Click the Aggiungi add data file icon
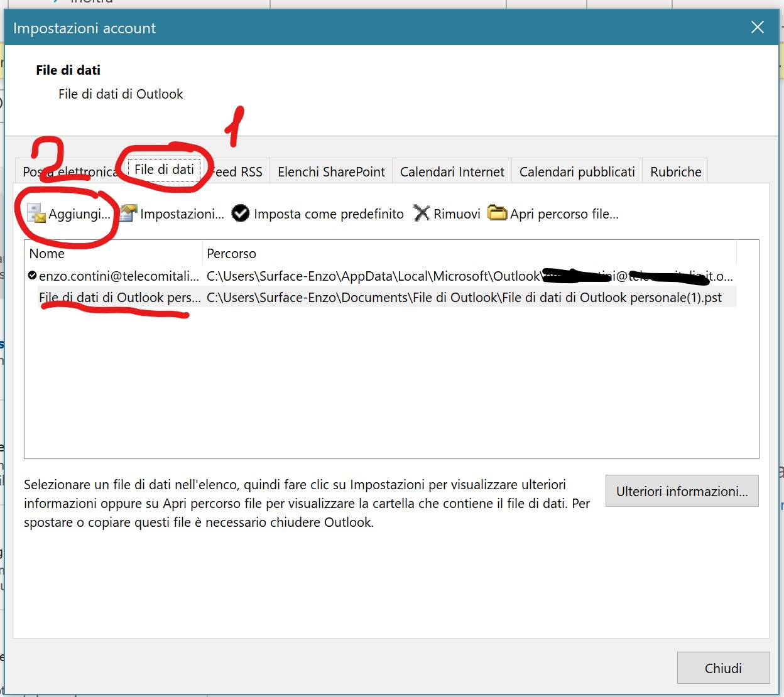784x697 pixels. [37, 214]
